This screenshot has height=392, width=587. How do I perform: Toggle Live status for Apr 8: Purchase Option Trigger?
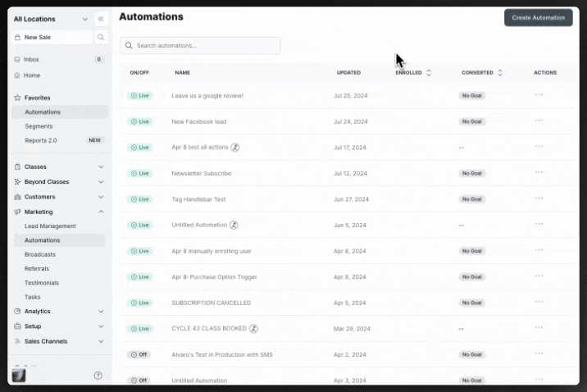(139, 276)
